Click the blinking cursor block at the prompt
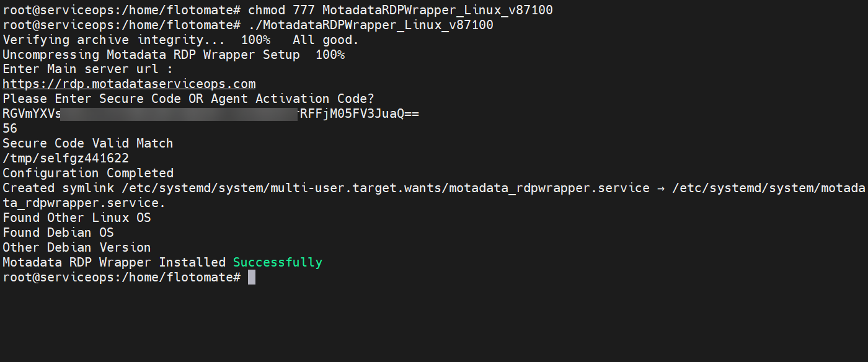Viewport: 868px width, 362px height. coord(251,277)
